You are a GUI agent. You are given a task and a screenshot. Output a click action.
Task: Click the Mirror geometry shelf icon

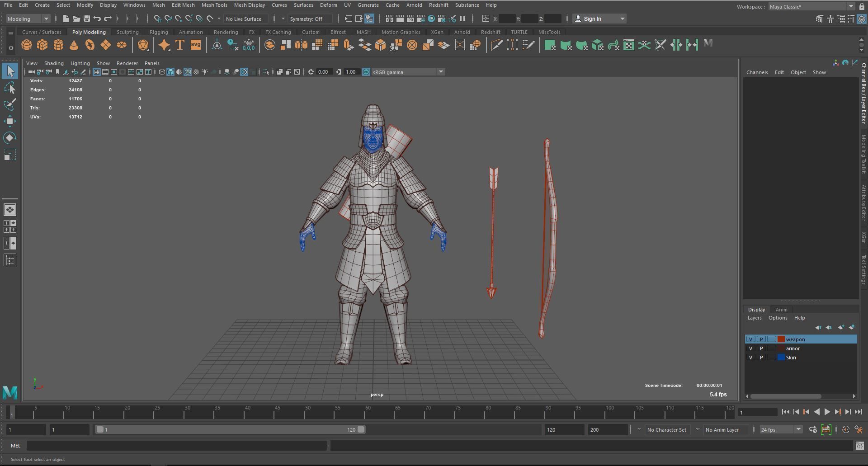(x=301, y=45)
